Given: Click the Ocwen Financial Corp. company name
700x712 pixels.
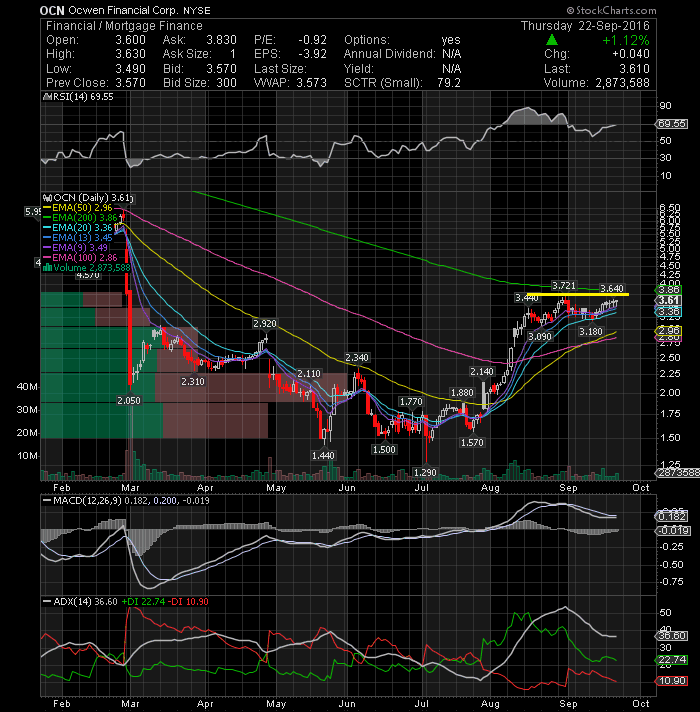Looking at the screenshot, I should [x=123, y=10].
